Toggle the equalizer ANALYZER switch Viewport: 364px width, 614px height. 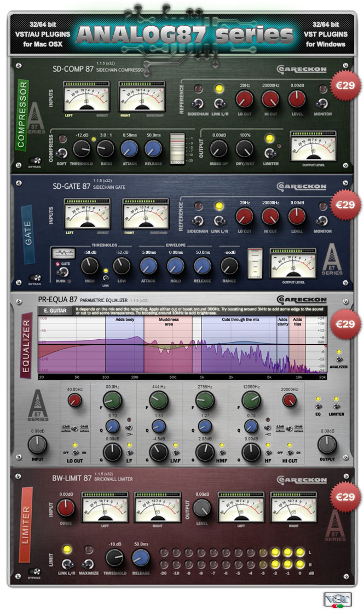click(338, 360)
